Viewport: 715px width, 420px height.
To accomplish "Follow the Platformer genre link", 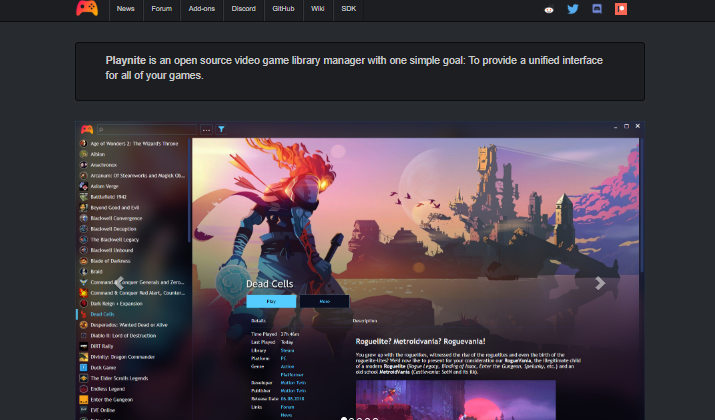I will coord(292,375).
